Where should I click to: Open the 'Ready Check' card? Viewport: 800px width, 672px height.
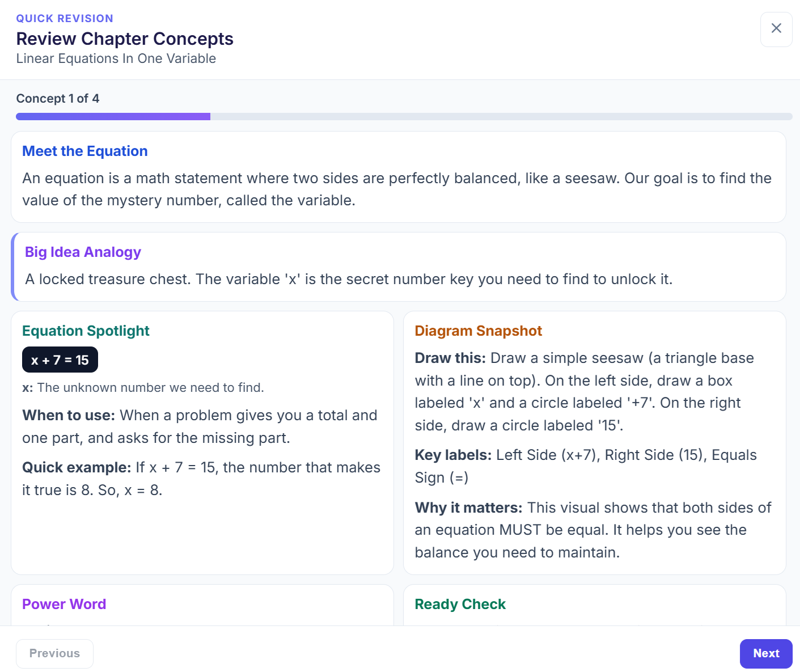pos(460,604)
